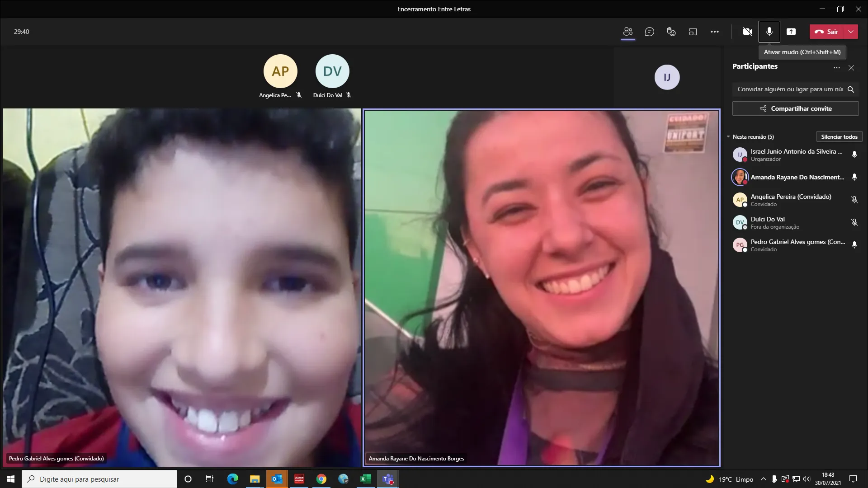Image resolution: width=868 pixels, height=488 pixels.
Task: Turn on the camera toggle
Action: pos(747,32)
